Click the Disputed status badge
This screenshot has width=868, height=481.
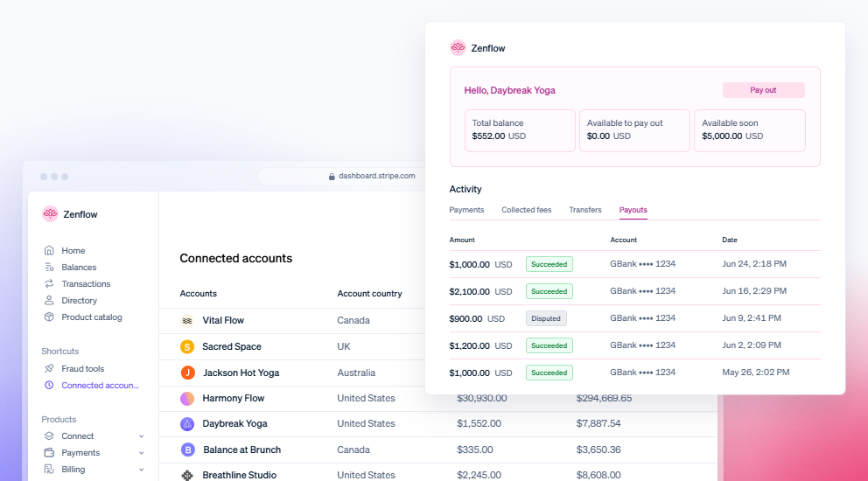click(546, 318)
